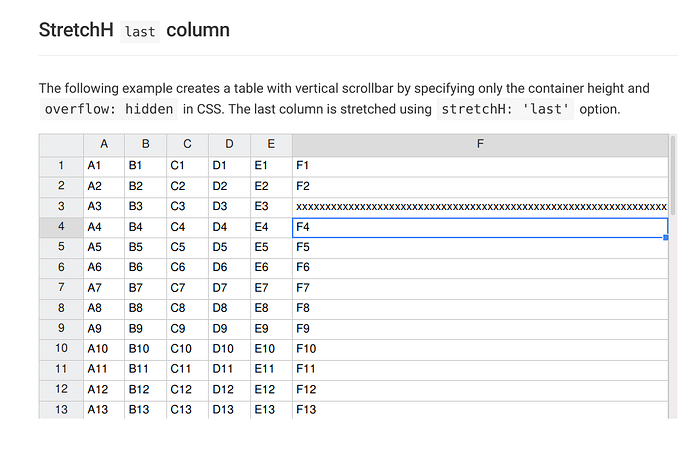Click the long xxxx cell in row 3

click(480, 207)
